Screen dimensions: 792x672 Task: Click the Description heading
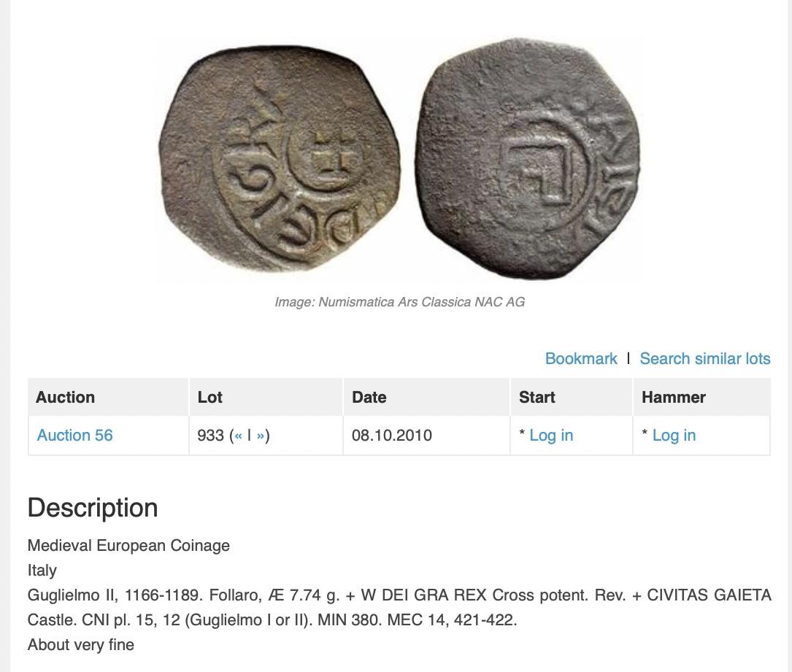point(93,507)
